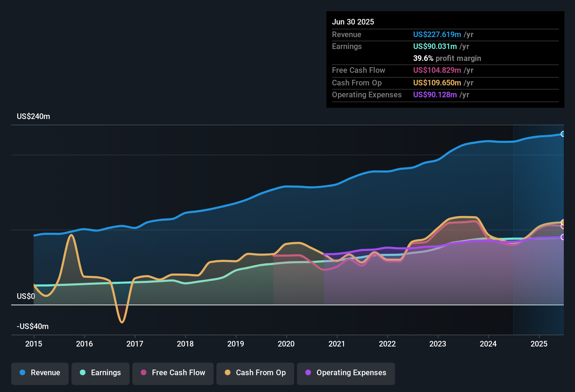
Task: Click the 2015 x-axis label
Action: pos(34,344)
